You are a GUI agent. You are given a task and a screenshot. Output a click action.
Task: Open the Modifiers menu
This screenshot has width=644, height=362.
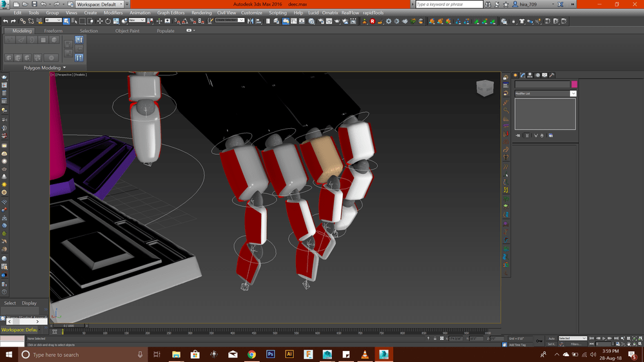coord(113,13)
